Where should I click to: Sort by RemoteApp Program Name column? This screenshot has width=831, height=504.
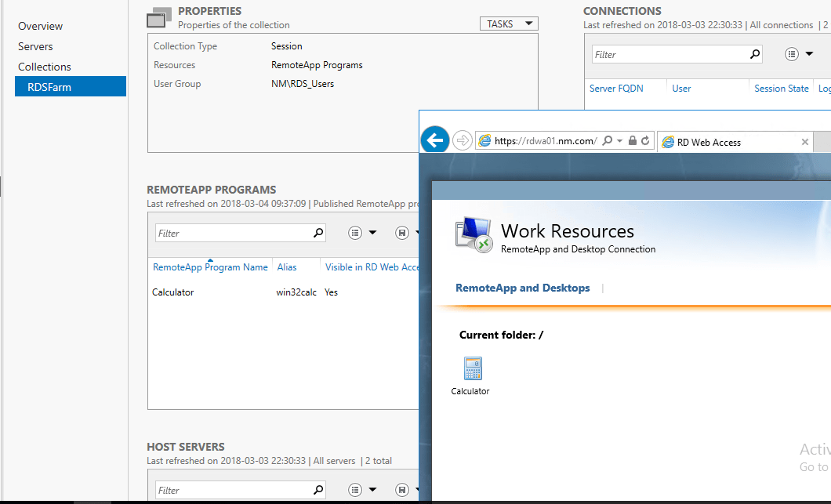click(210, 267)
